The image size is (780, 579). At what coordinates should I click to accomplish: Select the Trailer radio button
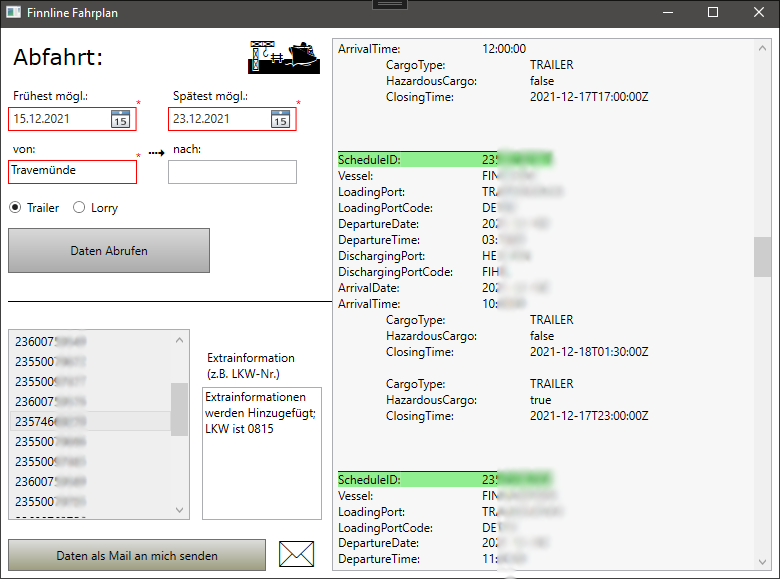tap(16, 208)
